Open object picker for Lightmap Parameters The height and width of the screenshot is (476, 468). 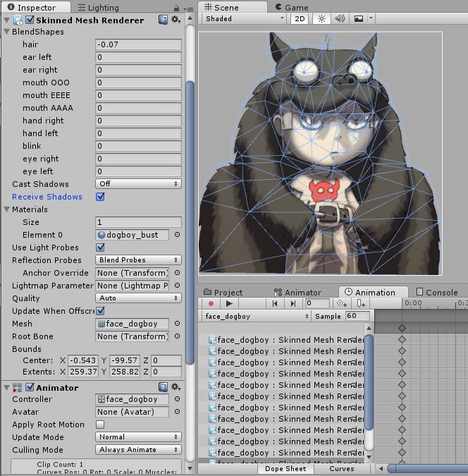click(177, 286)
